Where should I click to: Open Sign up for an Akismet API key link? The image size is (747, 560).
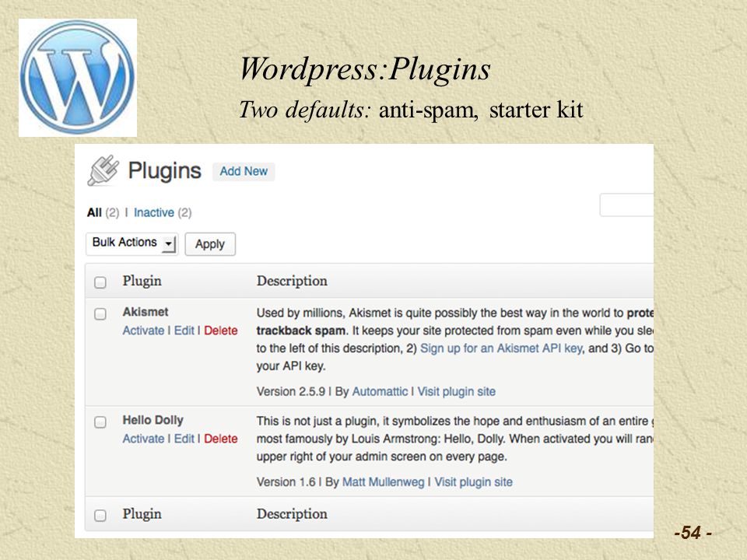tap(501, 348)
